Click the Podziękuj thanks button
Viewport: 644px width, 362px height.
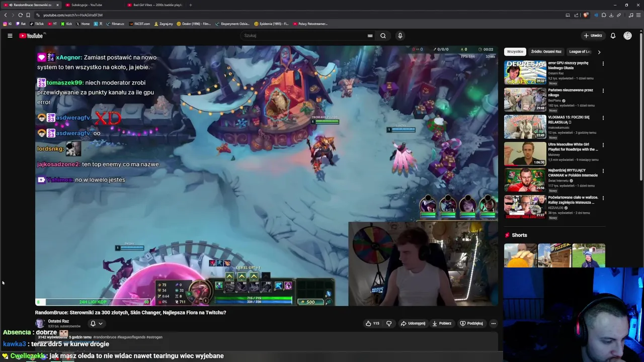(471, 323)
